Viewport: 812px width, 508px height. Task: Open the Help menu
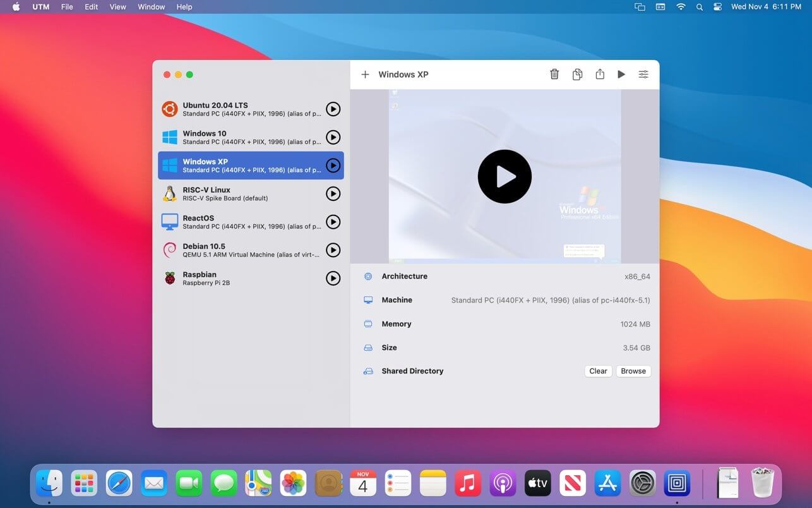(x=184, y=7)
